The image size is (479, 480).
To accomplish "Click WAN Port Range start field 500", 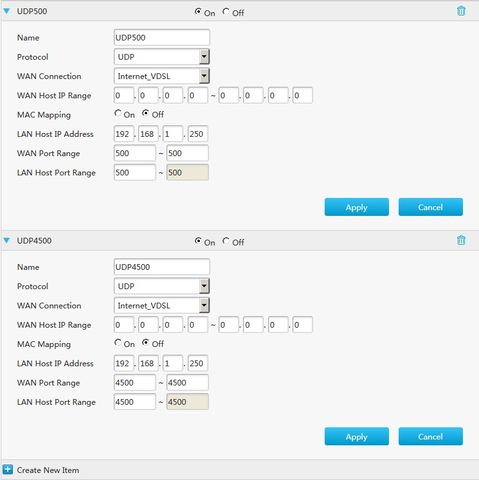I will (x=135, y=153).
